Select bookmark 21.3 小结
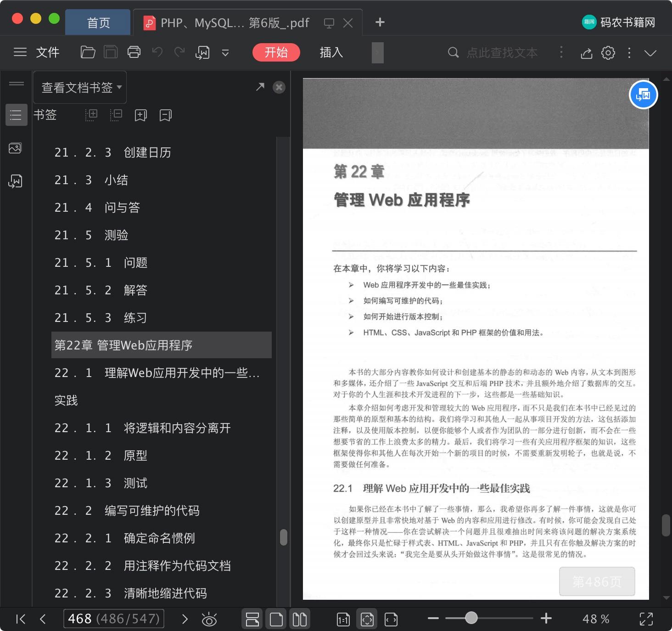Screen dimensions: 672x631 tap(162, 180)
